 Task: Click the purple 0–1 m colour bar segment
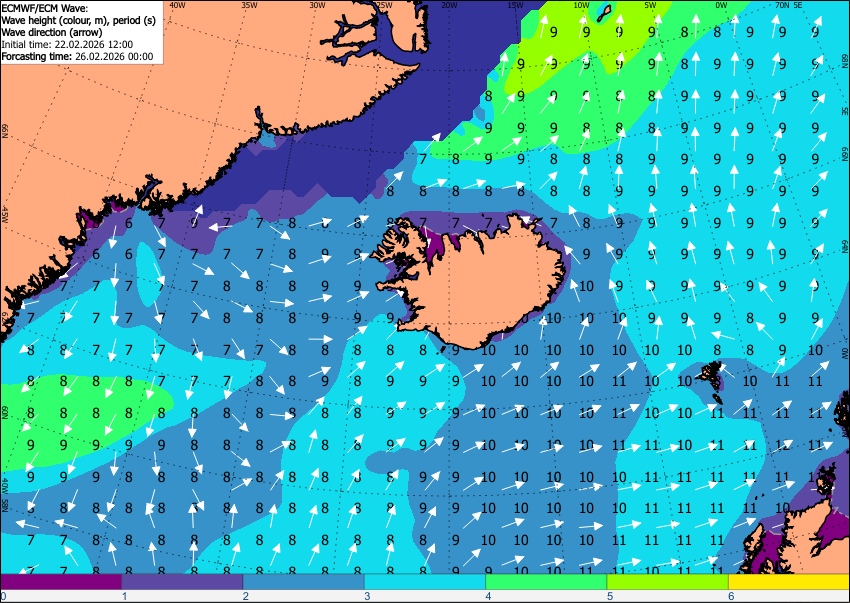[x=61, y=581]
